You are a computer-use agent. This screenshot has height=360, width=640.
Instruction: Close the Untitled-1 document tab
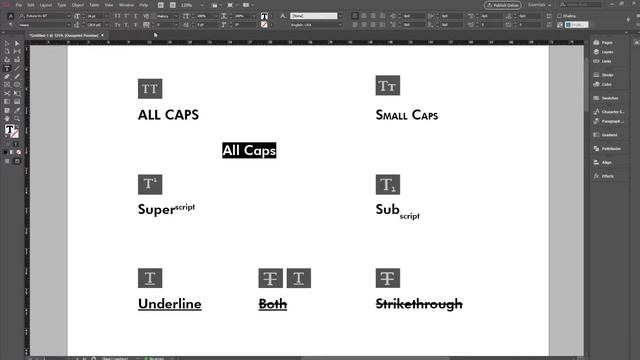102,36
